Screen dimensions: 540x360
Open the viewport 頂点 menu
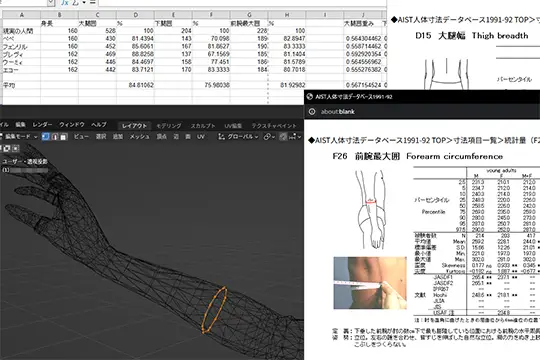click(162, 137)
